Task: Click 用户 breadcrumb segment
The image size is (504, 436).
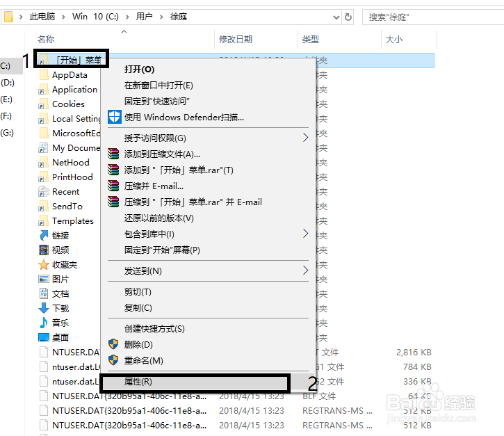Action: (x=144, y=17)
